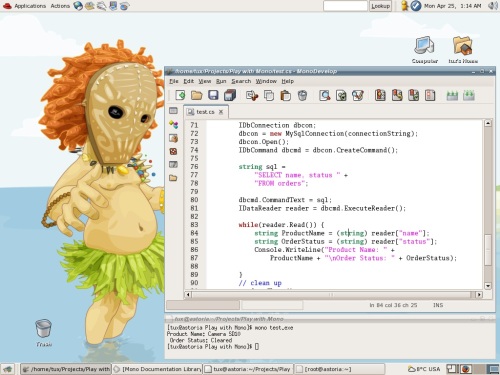Viewport: 500px width, 375px height.
Task: Switch to root@astoria terminal taskbar button
Action: [339, 369]
